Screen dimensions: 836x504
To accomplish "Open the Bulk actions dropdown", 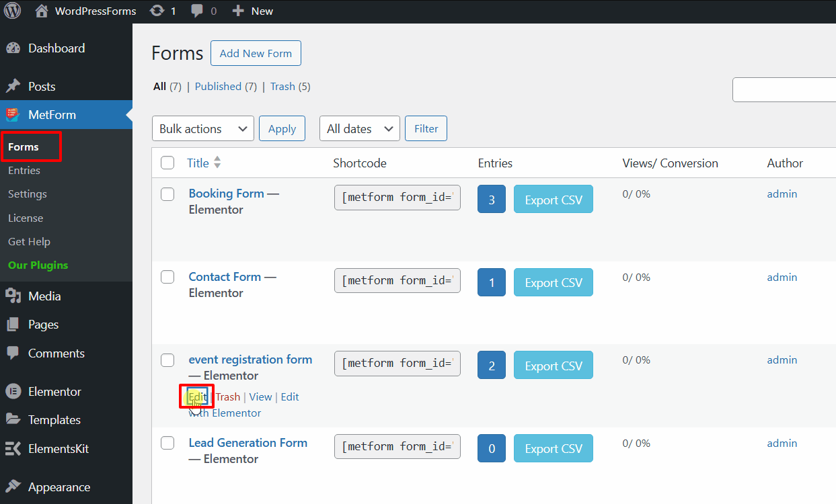I will coord(202,128).
